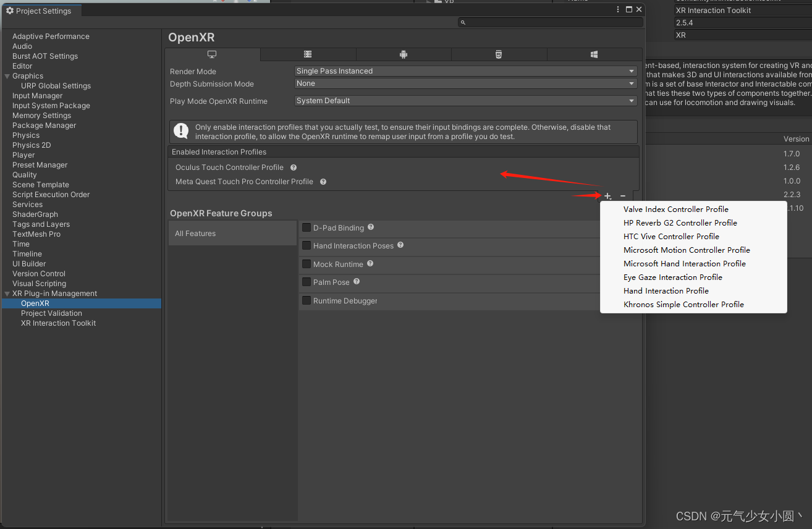Open Project Validation under XR Plug-in Management
The height and width of the screenshot is (529, 812).
pyautogui.click(x=51, y=313)
